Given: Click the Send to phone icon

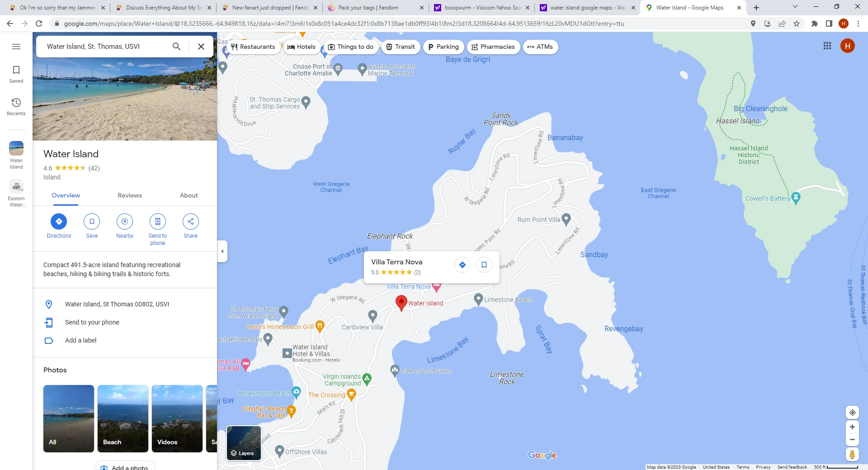Looking at the screenshot, I should (x=157, y=221).
